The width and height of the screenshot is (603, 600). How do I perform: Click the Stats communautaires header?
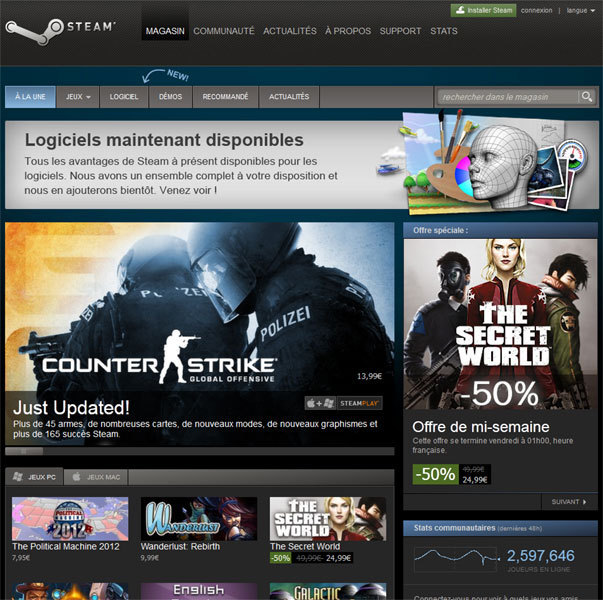[x=500, y=528]
